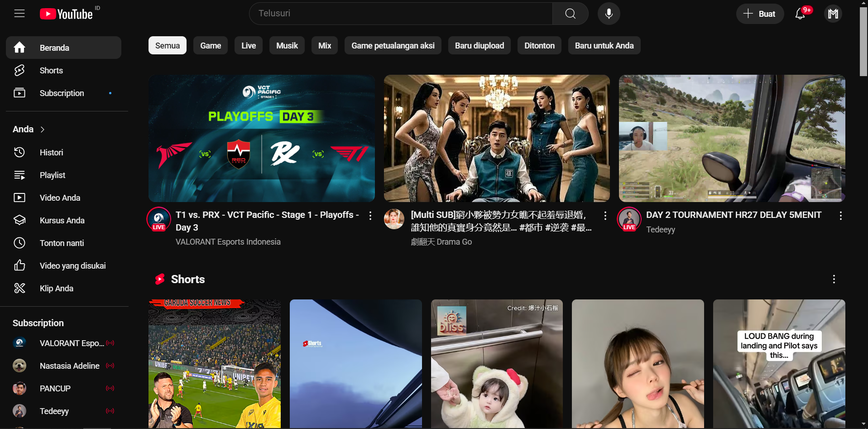
Task: Open more options for T1 vs. PRX video
Action: point(370,216)
